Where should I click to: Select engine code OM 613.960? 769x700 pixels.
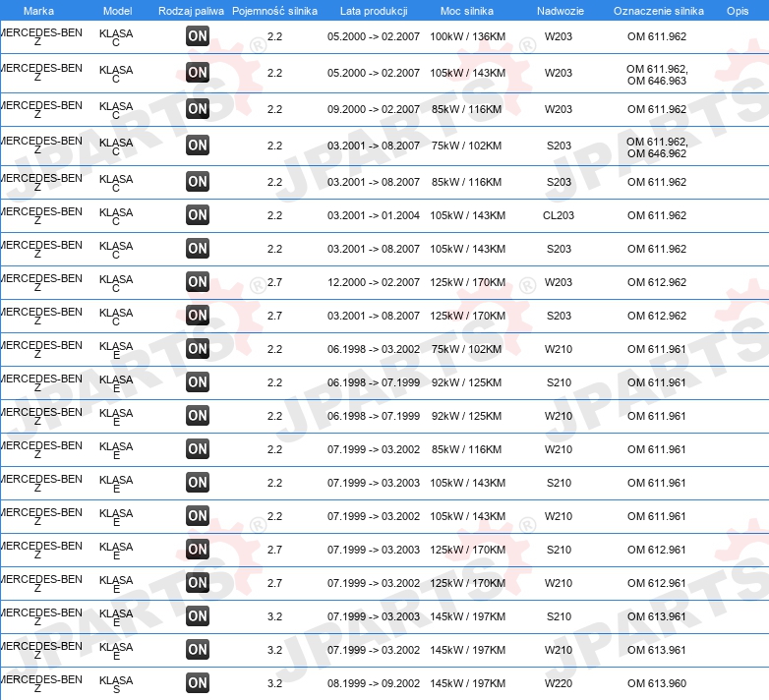tap(657, 683)
